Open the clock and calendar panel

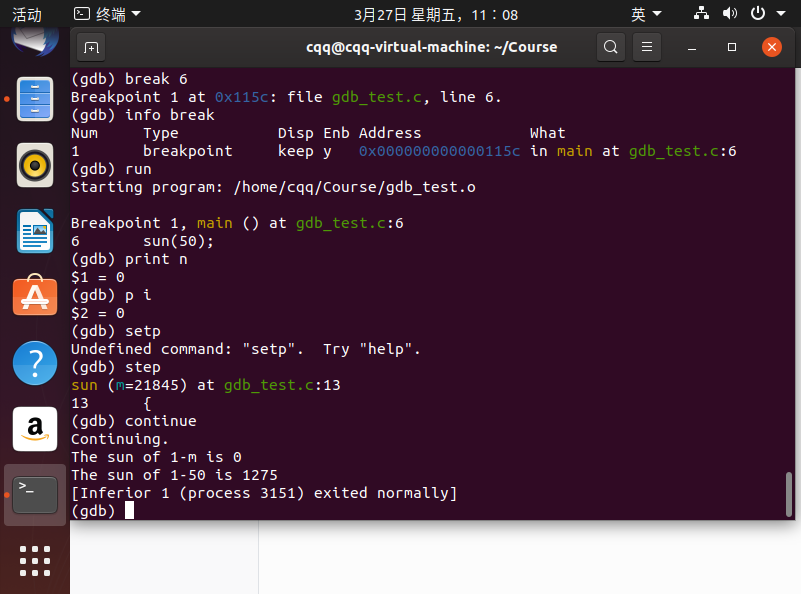click(x=436, y=14)
